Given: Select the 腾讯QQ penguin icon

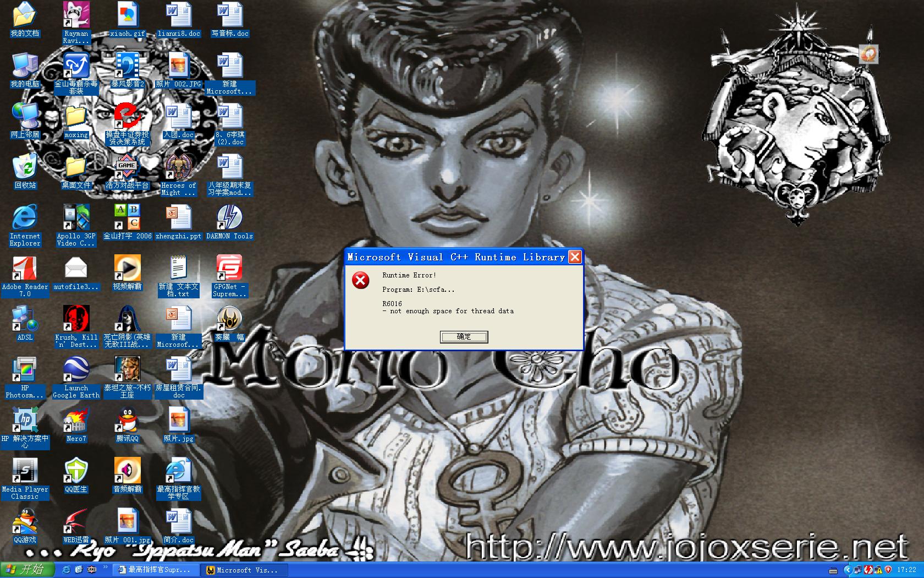Looking at the screenshot, I should pos(127,425).
